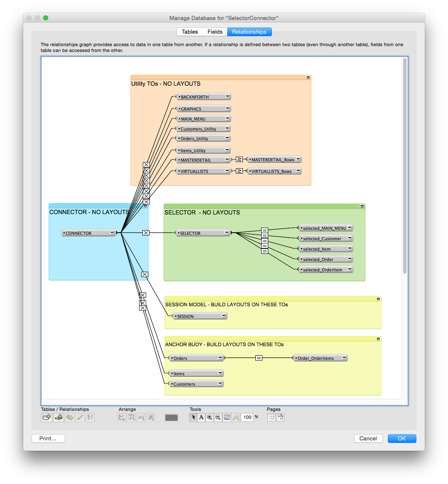Click the Print... button

(48, 438)
